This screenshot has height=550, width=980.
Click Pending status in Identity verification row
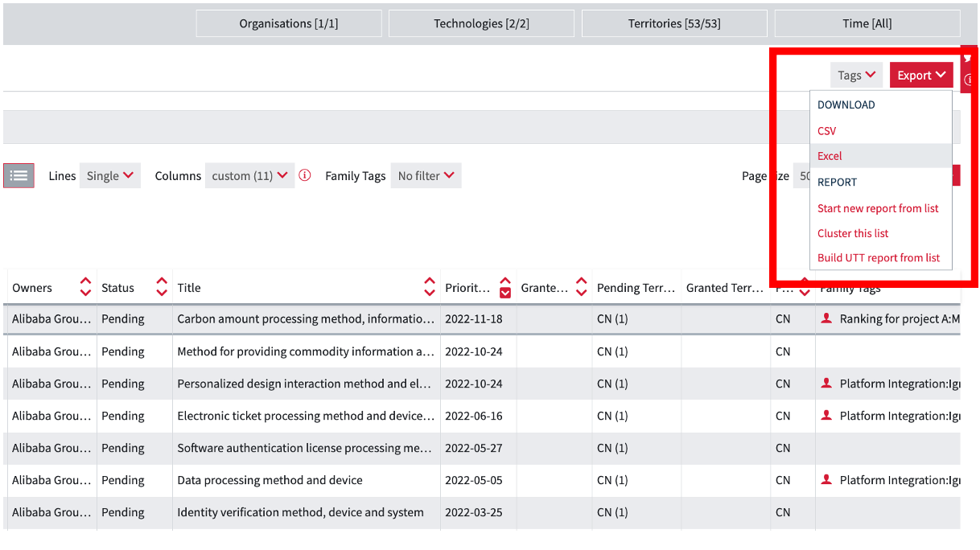pos(123,512)
